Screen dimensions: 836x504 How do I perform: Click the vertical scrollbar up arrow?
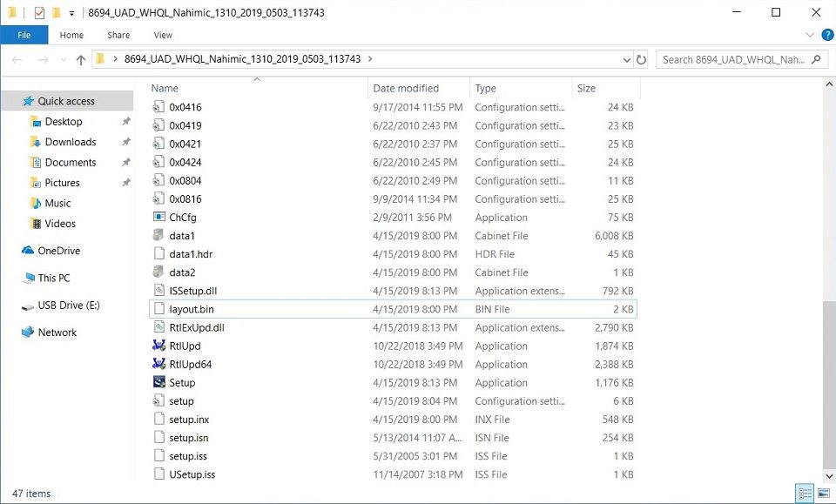point(830,84)
